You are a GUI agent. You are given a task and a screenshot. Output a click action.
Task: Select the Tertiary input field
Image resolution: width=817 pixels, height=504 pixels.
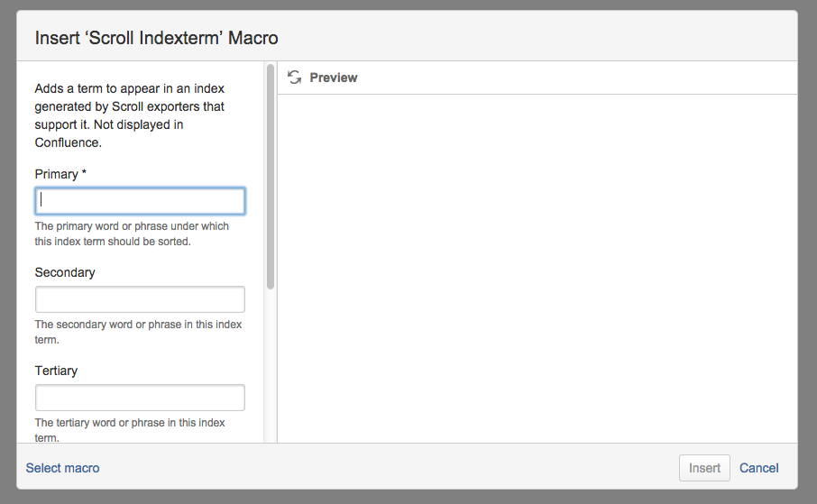point(140,398)
